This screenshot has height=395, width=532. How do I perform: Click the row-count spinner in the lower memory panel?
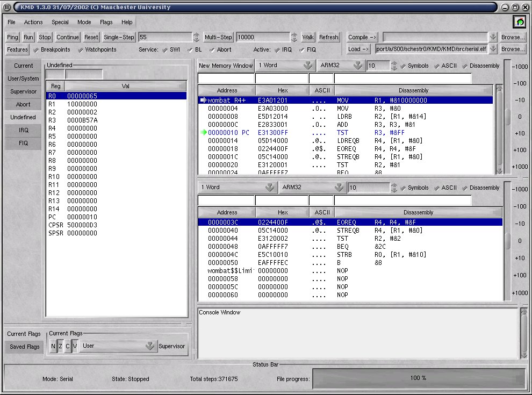394,188
